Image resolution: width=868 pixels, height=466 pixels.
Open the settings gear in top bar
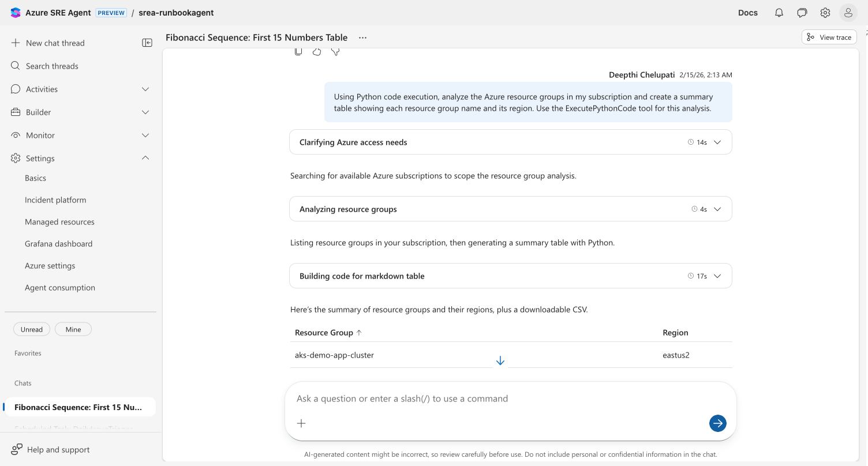coord(825,13)
